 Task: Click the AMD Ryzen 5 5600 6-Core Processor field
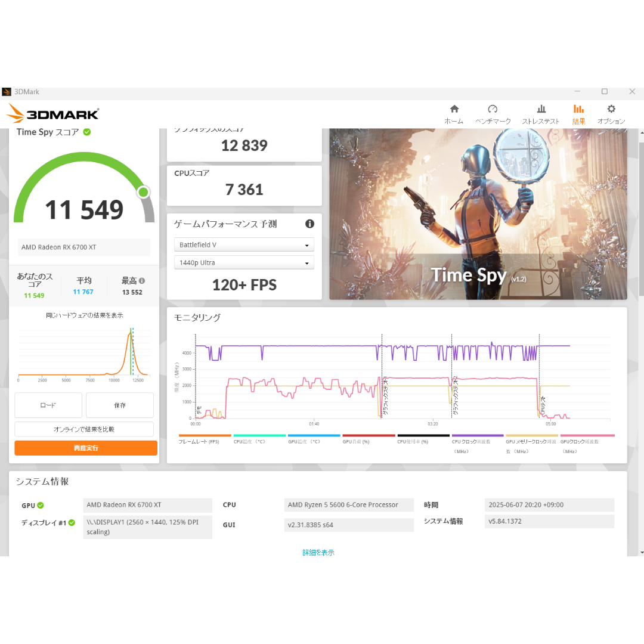349,505
